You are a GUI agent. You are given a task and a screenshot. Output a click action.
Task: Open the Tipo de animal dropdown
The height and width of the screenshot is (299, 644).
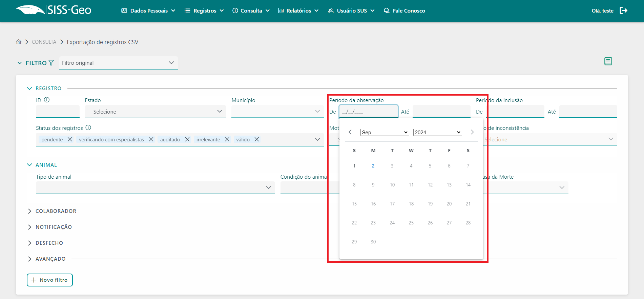pos(155,187)
